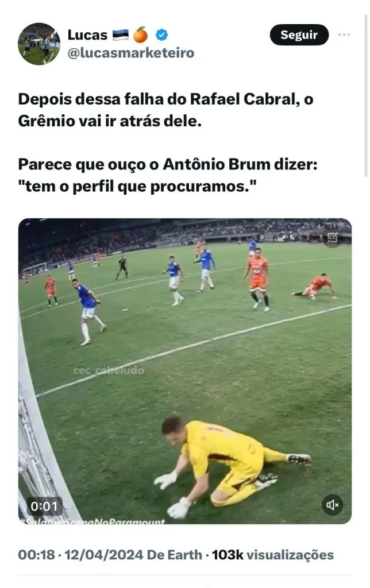Follow the account with Seguir button
Image resolution: width=370 pixels, height=588 pixels.
(299, 35)
